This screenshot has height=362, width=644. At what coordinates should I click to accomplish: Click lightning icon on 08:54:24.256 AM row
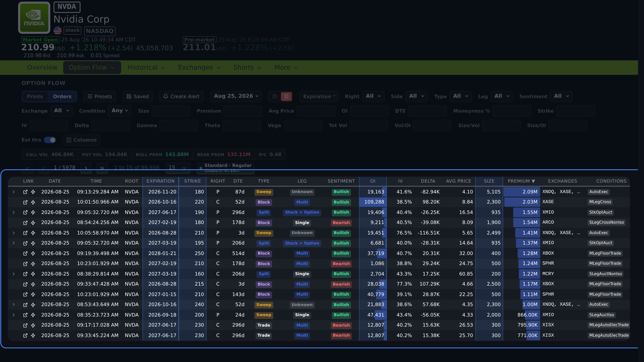tap(33, 223)
